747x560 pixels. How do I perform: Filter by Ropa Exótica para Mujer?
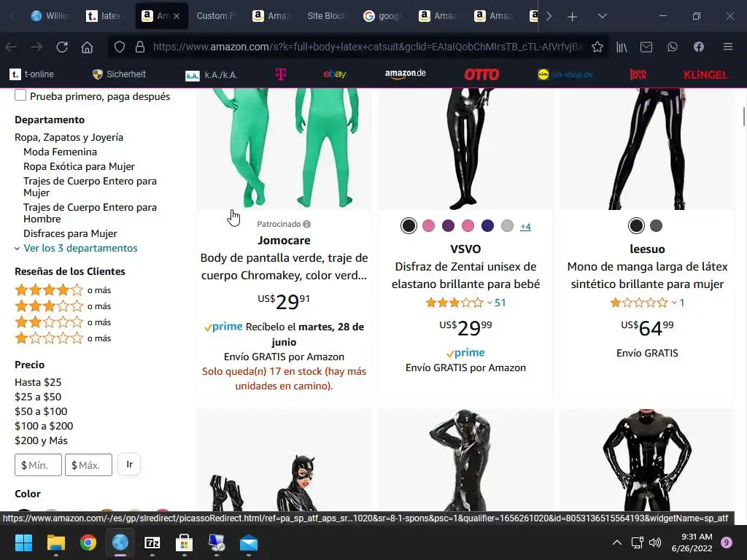click(x=79, y=167)
